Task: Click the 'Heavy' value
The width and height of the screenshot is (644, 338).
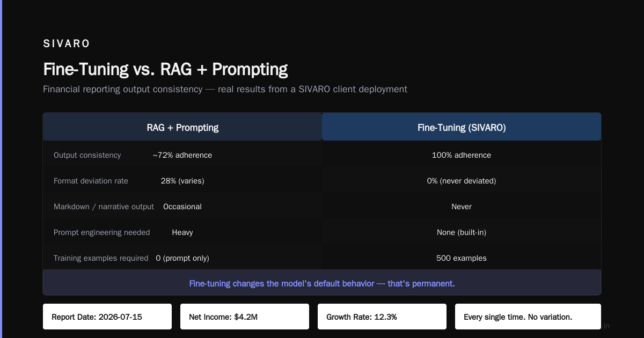Action: coord(182,232)
